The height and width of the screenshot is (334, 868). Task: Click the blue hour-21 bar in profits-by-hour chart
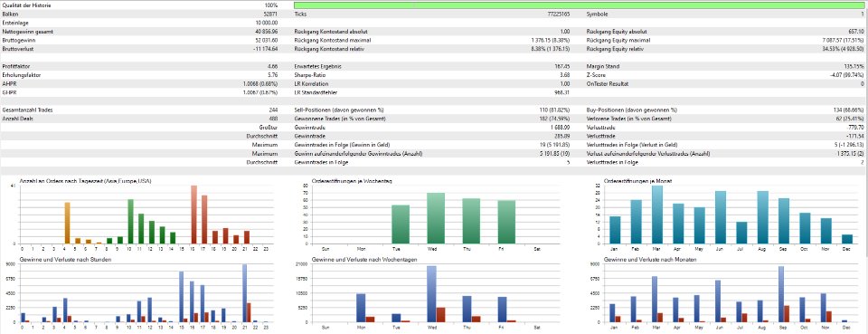244,293
